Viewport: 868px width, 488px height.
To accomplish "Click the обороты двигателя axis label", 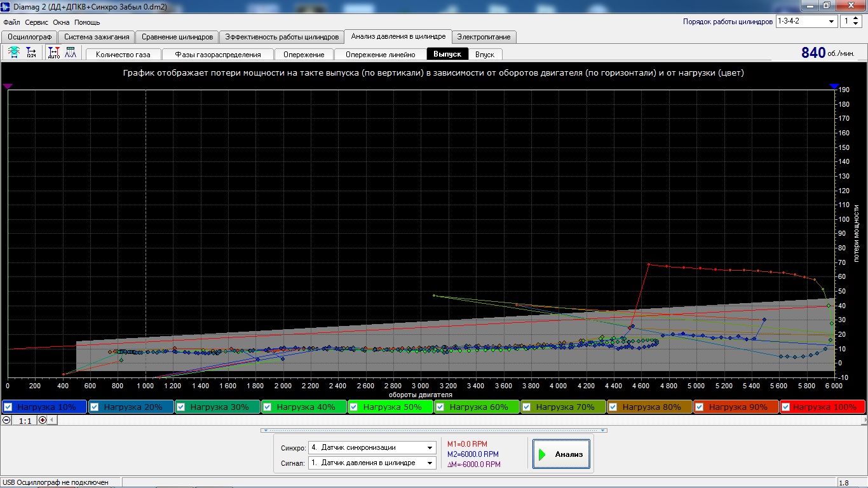I will [421, 395].
